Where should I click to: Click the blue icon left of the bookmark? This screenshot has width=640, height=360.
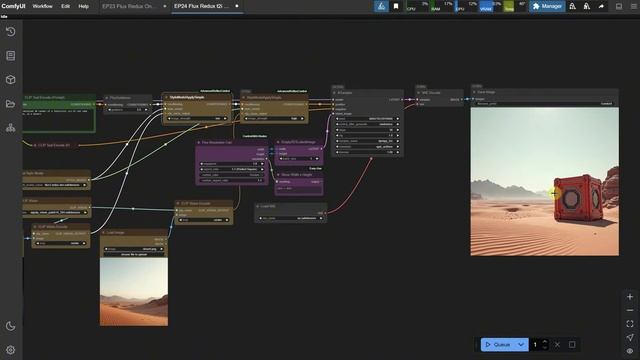tap(381, 6)
